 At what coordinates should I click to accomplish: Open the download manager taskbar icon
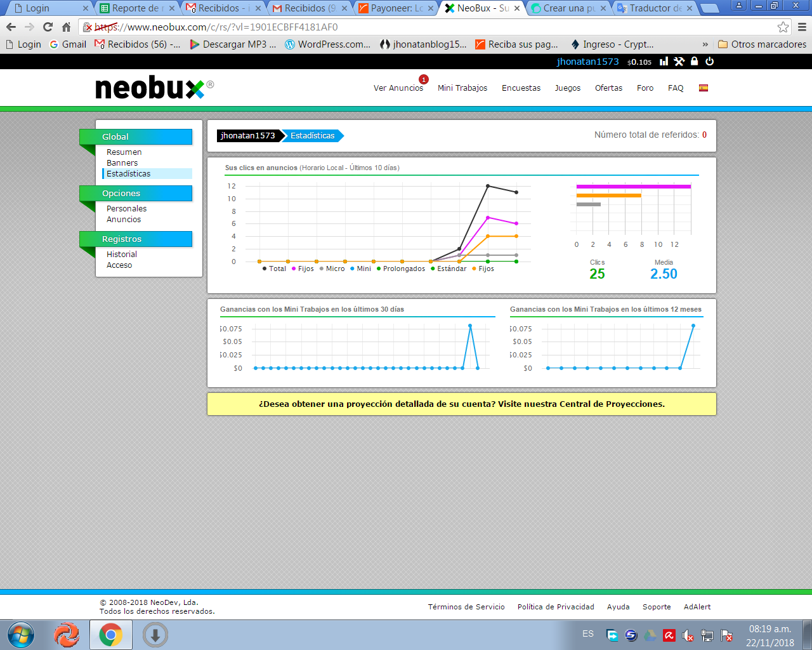click(155, 635)
